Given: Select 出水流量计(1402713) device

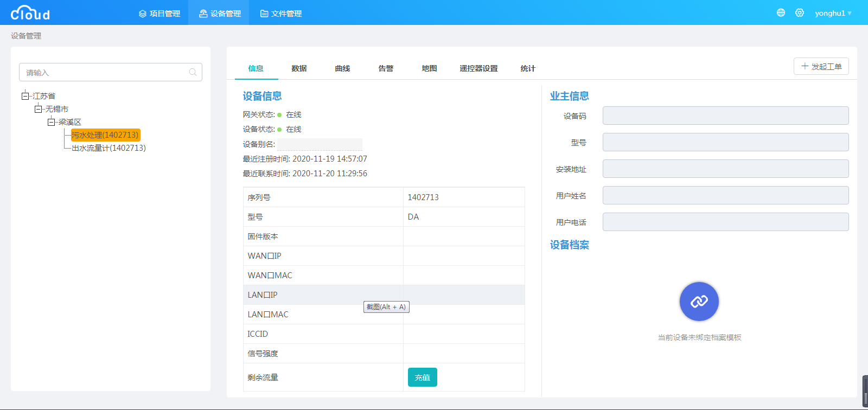Looking at the screenshot, I should click(108, 148).
